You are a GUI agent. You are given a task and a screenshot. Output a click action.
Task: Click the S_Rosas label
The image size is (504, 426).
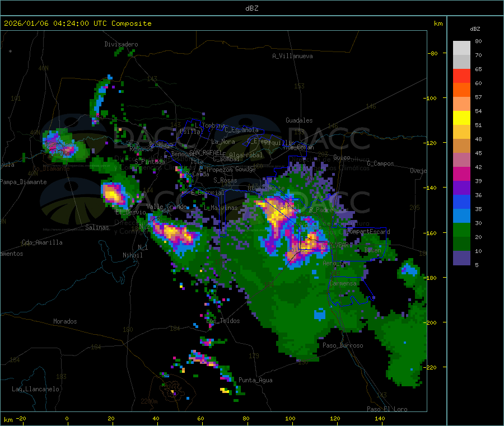tap(225, 180)
